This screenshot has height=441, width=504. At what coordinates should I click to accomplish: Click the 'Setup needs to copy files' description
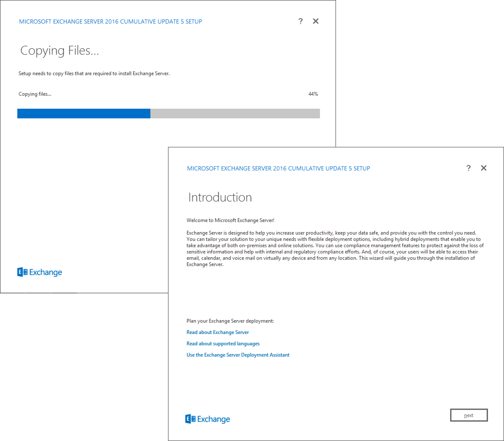point(94,73)
